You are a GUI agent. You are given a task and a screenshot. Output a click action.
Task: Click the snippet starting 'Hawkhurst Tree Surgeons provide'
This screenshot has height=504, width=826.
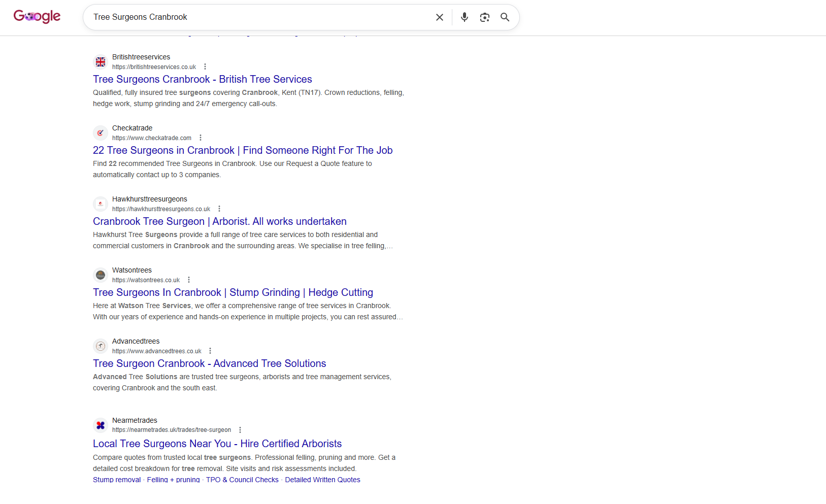(243, 240)
